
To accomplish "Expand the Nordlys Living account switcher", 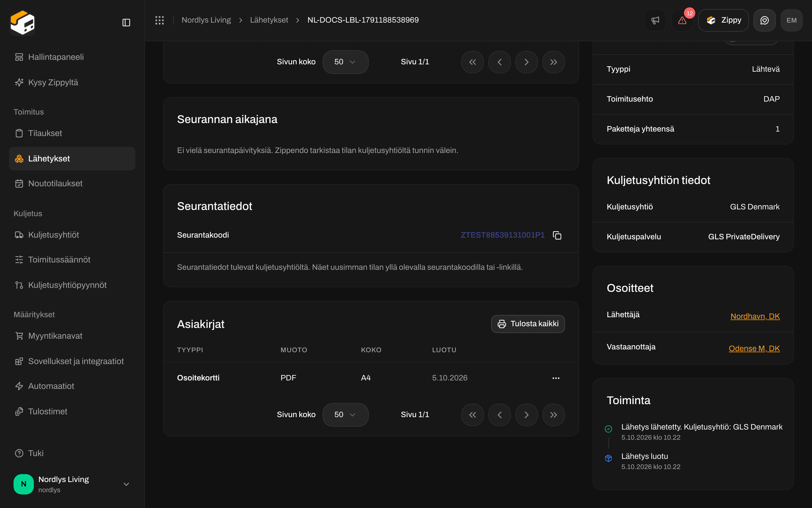I will click(72, 484).
